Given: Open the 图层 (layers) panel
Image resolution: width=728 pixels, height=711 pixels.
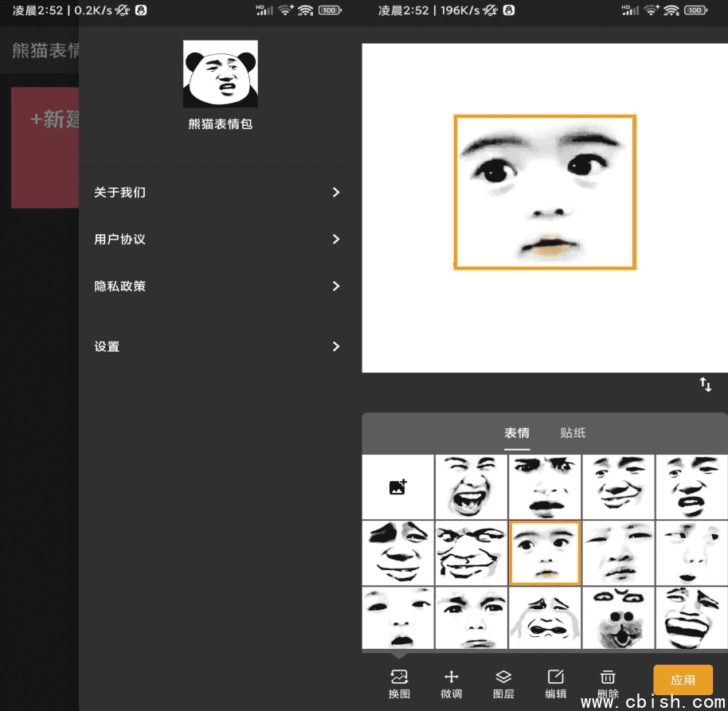Looking at the screenshot, I should [x=503, y=682].
